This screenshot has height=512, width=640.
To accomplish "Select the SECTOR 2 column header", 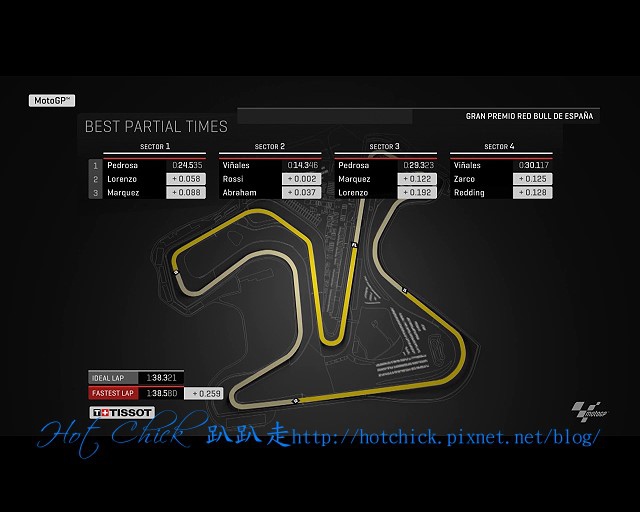I will tap(270, 146).
